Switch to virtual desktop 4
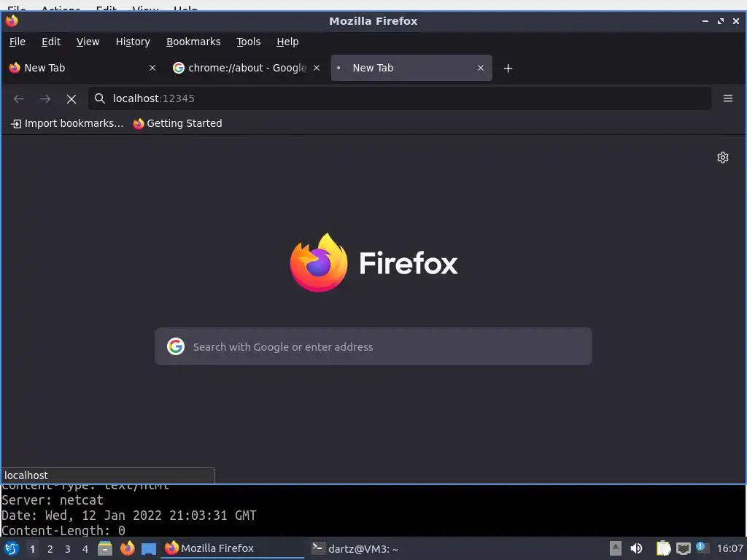Viewport: 747px width, 560px height. (x=85, y=549)
